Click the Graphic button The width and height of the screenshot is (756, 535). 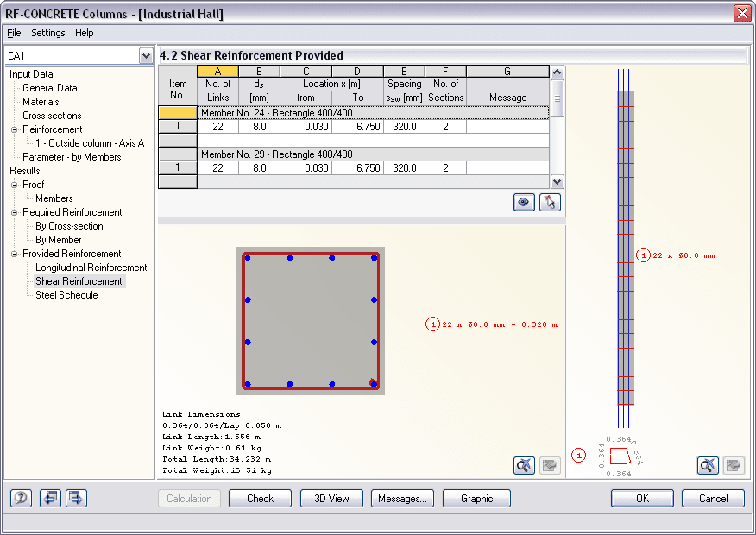[x=476, y=499]
